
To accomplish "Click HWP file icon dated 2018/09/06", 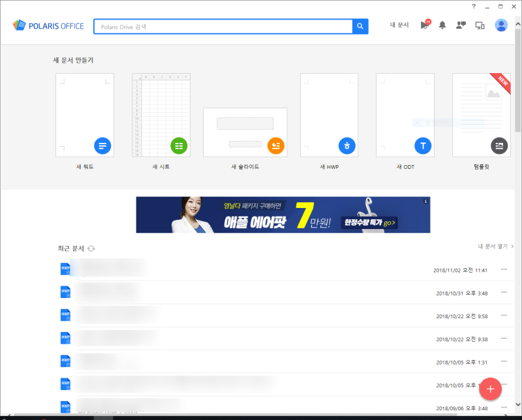I will 65,407.
